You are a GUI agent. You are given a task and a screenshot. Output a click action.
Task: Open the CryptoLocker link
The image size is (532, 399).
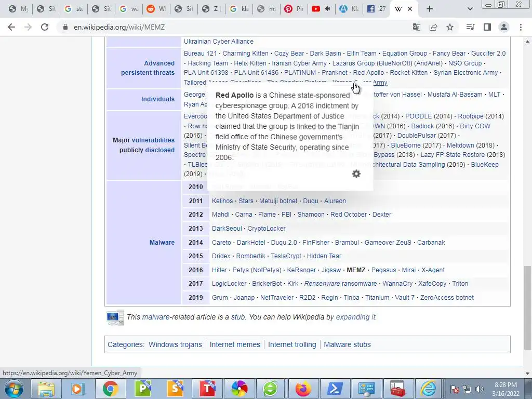(x=267, y=229)
